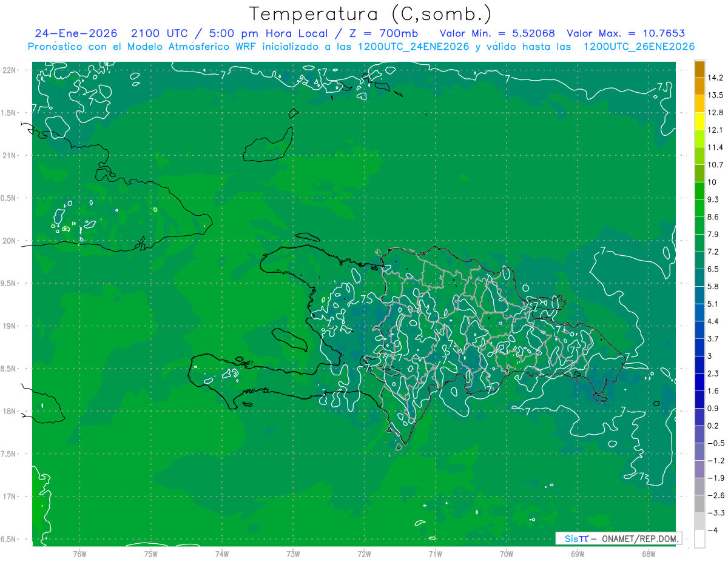Click the '7.2' color scale value

point(713,252)
